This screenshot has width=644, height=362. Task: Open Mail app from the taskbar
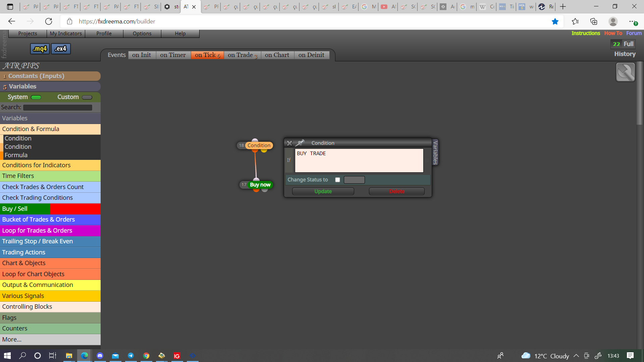(x=115, y=356)
